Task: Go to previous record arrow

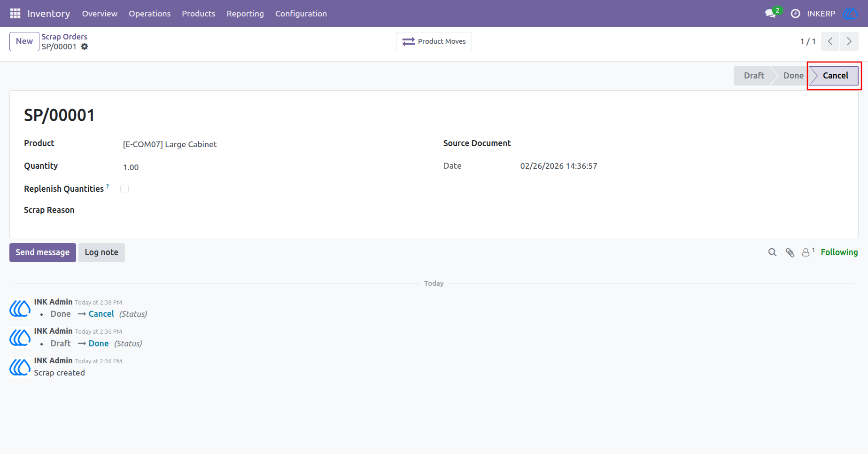Action: [x=830, y=41]
